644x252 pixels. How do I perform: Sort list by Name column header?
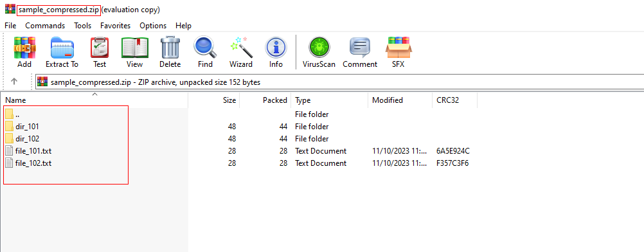click(94, 100)
